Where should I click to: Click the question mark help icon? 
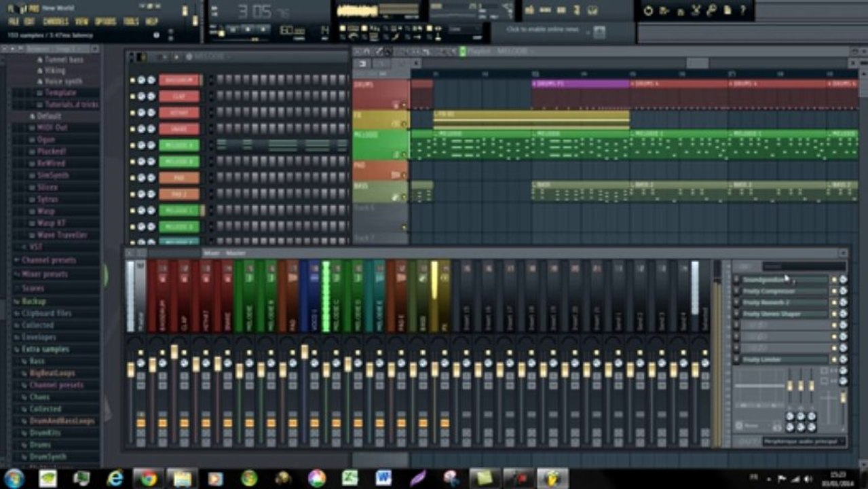743,10
